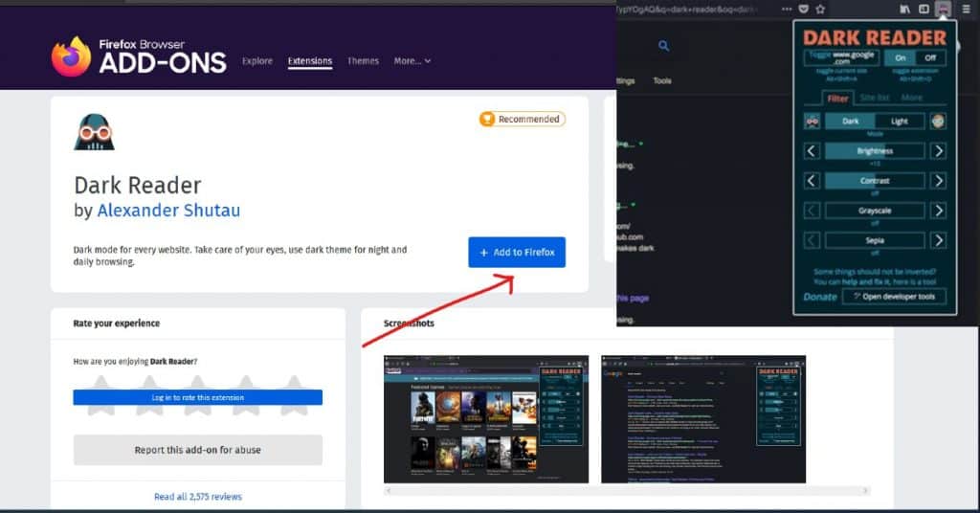
Task: Switch to the Filter tab in Dark Reader
Action: click(837, 98)
